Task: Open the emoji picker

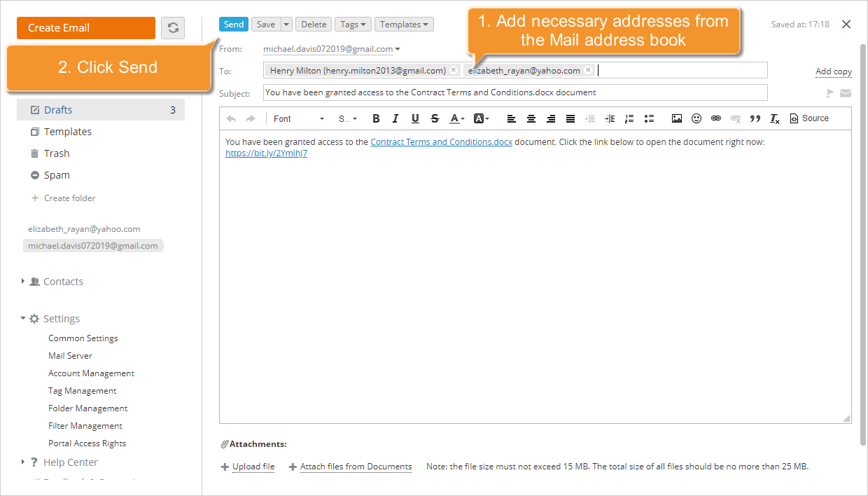Action: [x=696, y=118]
